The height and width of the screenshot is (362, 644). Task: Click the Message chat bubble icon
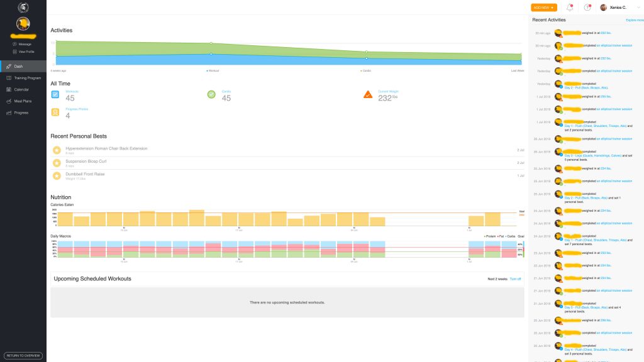click(15, 44)
